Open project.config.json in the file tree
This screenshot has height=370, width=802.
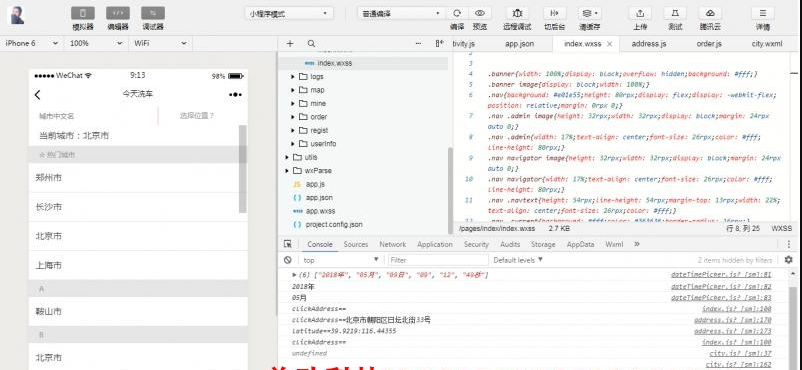tap(334, 224)
